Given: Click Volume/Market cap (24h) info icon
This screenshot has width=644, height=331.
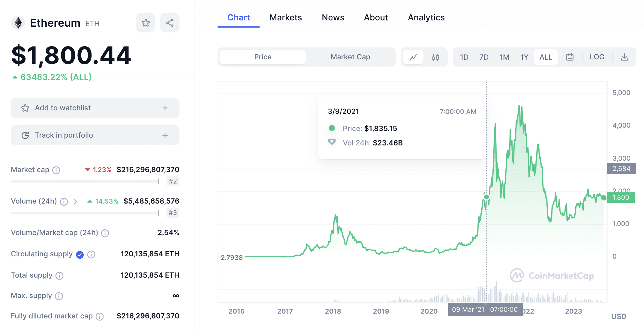Looking at the screenshot, I should [x=105, y=233].
